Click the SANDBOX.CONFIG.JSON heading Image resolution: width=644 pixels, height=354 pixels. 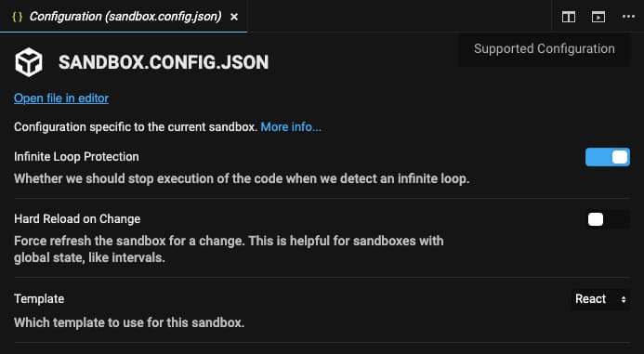pyautogui.click(x=164, y=62)
